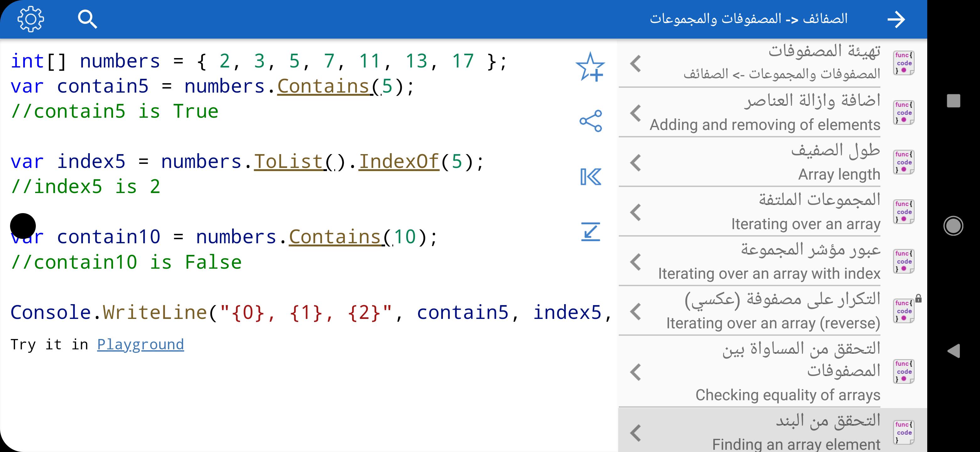Tap Android recent apps square button

click(x=953, y=101)
